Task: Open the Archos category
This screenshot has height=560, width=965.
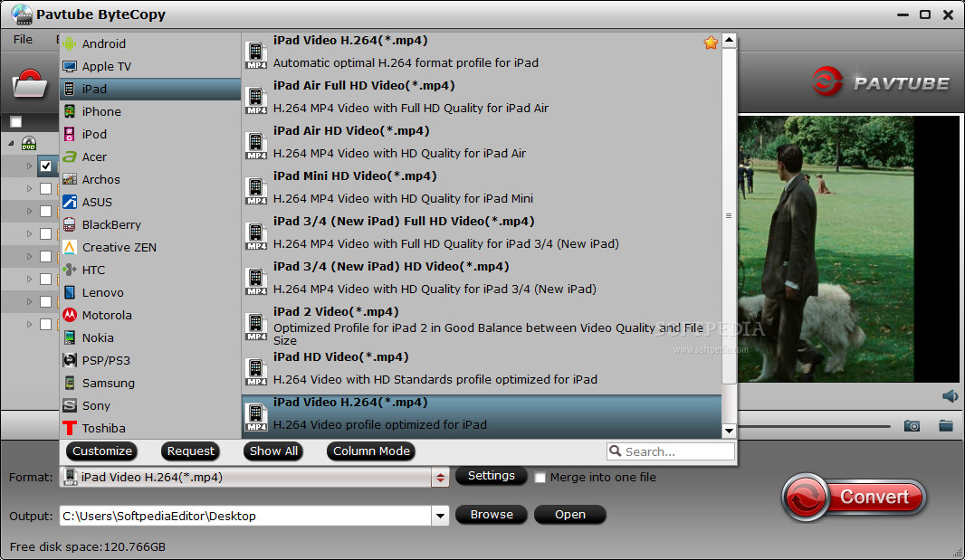Action: pyautogui.click(x=150, y=180)
